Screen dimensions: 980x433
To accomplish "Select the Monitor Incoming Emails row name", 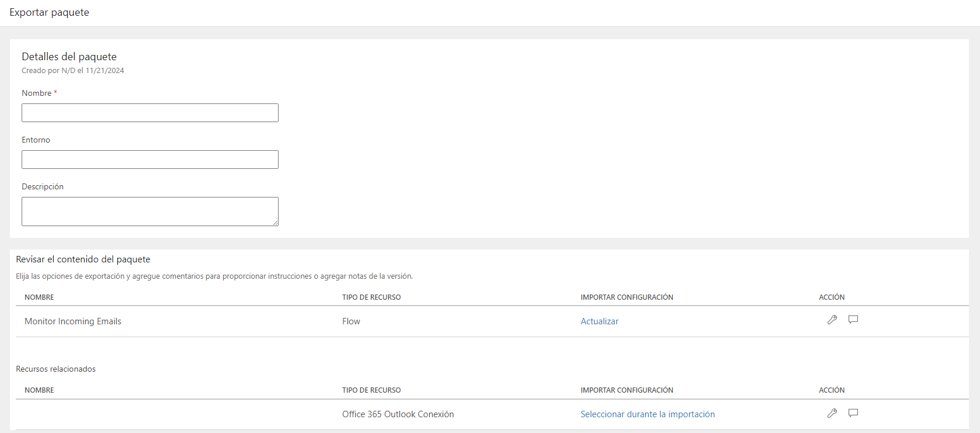I will tap(73, 321).
